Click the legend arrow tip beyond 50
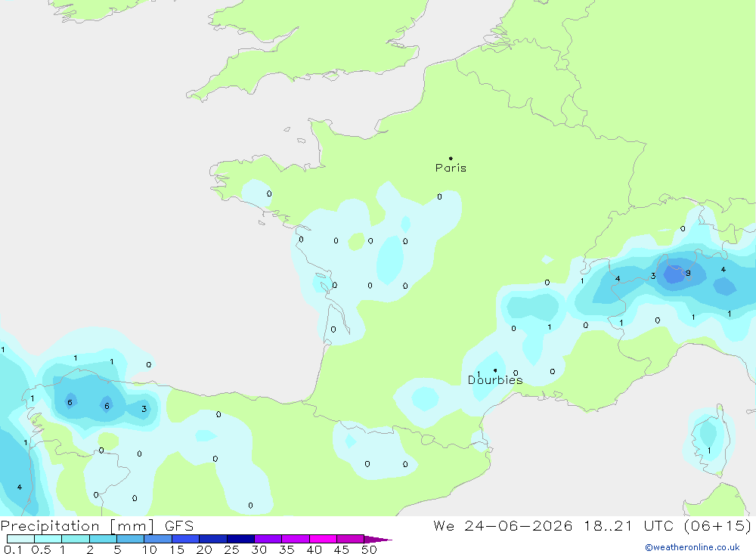756x554 pixels. point(378,540)
